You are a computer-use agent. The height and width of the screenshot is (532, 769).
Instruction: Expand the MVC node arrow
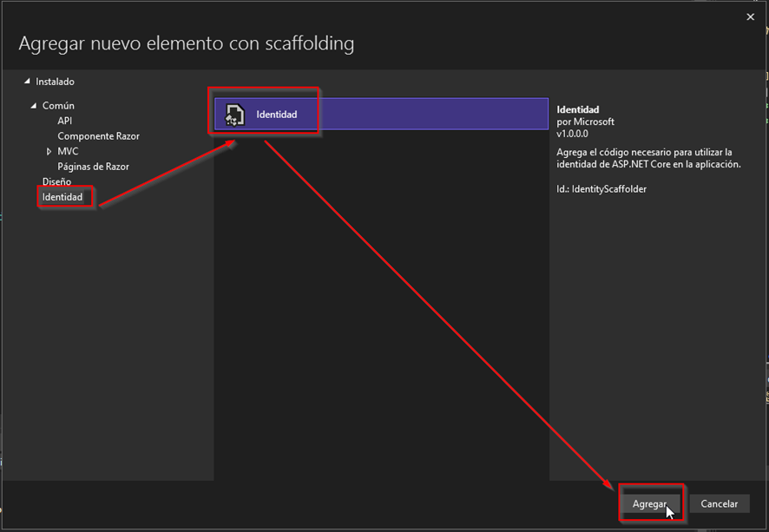pos(49,152)
